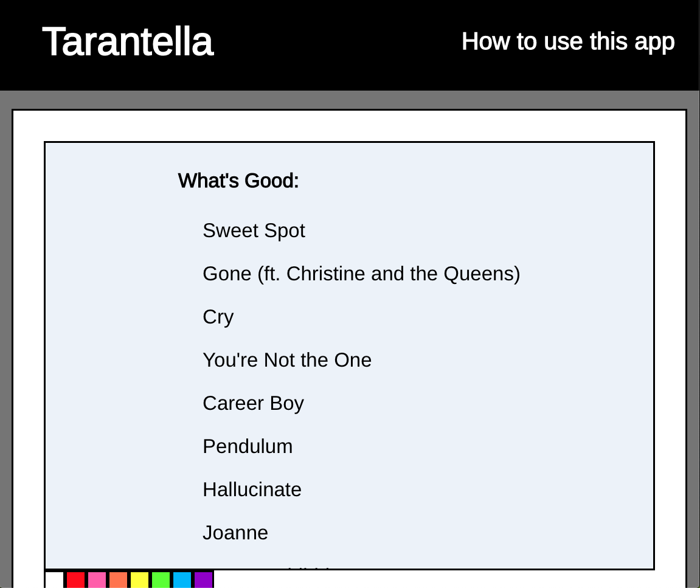Select the Pendulum track
This screenshot has width=700, height=588.
(248, 446)
